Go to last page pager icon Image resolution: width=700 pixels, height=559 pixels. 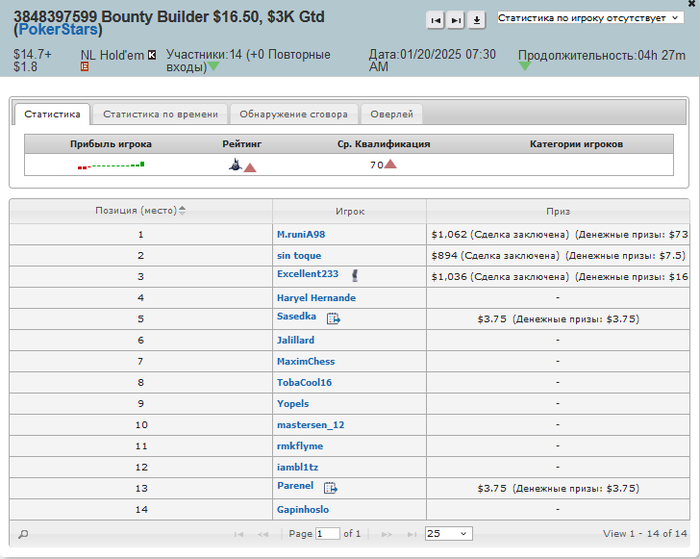click(x=411, y=534)
